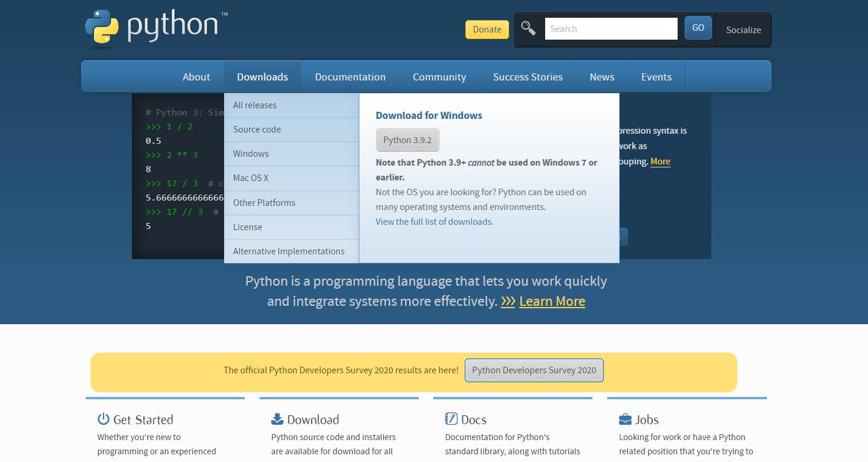Viewport: 868px width, 462px height.
Task: Select Other Platforms in Downloads submenu
Action: tap(292, 203)
